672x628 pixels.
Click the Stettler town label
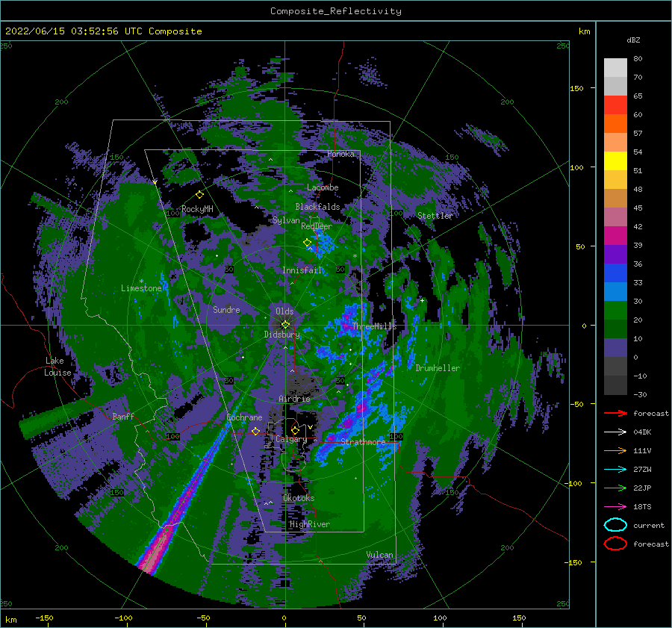435,216
